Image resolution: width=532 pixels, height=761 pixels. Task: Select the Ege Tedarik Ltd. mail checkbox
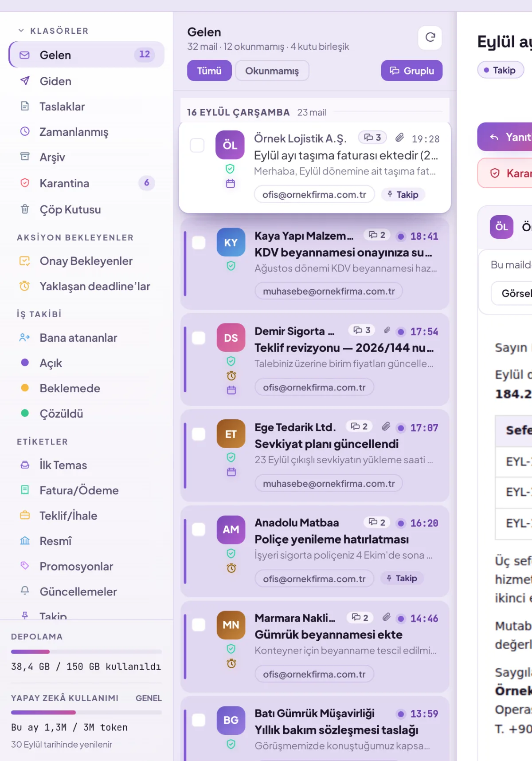199,434
